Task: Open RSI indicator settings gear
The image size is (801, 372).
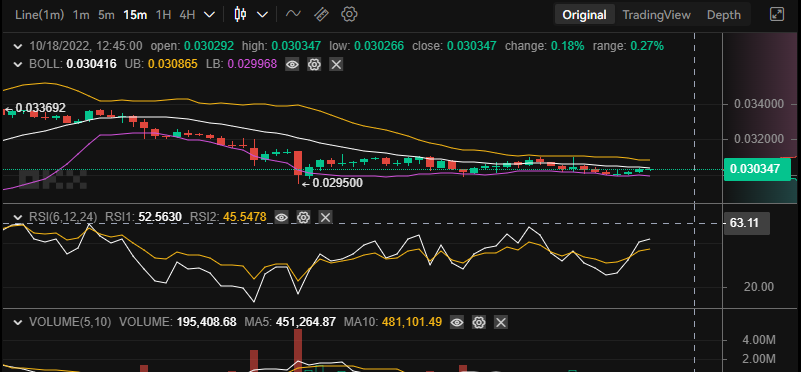Action: pyautogui.click(x=303, y=218)
